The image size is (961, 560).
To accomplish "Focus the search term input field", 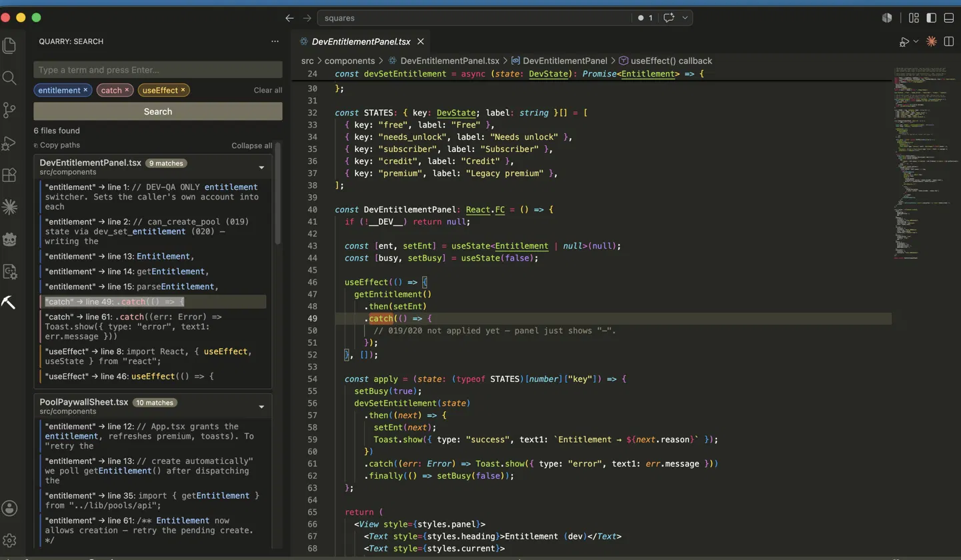I will pos(158,69).
